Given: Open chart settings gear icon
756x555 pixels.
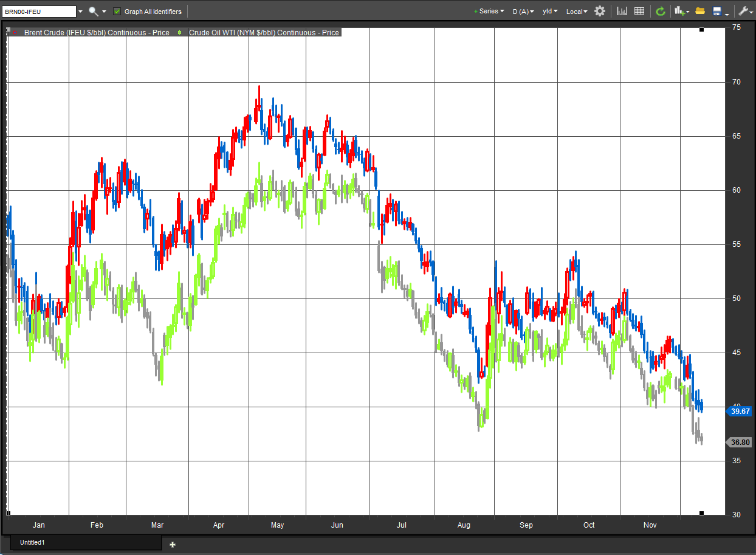Looking at the screenshot, I should point(600,12).
